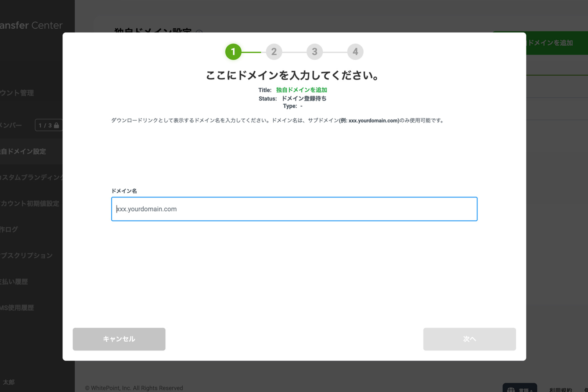This screenshot has width=588, height=392.
Task: Focus the ドメイン名 input field
Action: [x=294, y=209]
